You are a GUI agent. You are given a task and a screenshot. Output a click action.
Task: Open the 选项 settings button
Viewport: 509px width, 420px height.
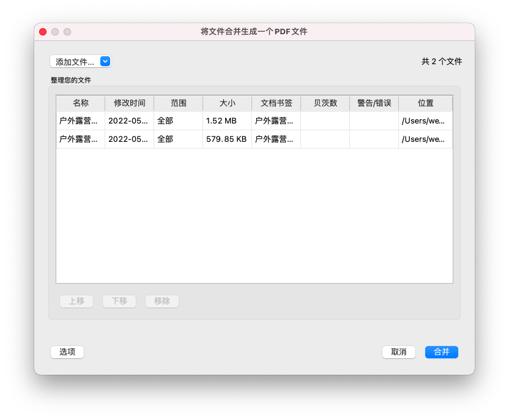click(x=67, y=352)
